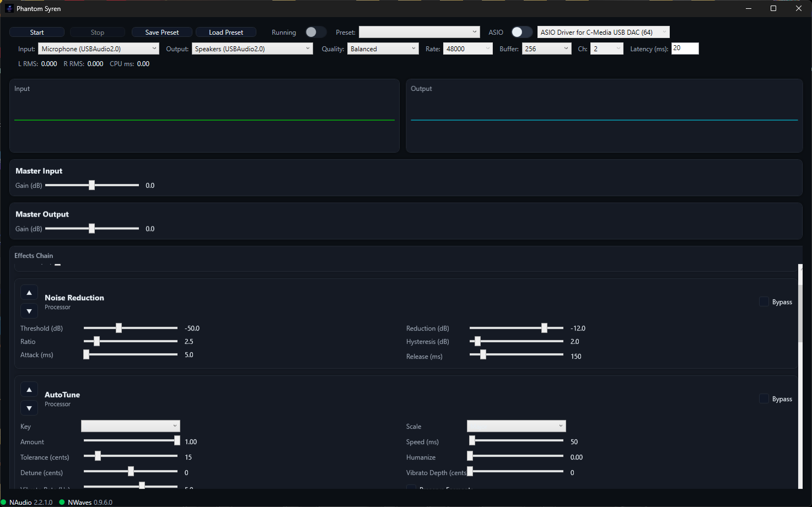Check Bypass for AutoTune processor

[764, 398]
